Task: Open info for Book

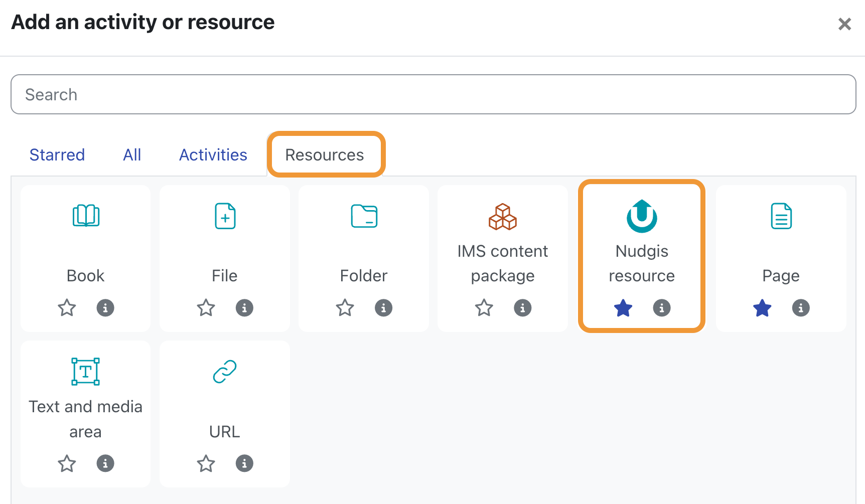Action: [x=105, y=307]
